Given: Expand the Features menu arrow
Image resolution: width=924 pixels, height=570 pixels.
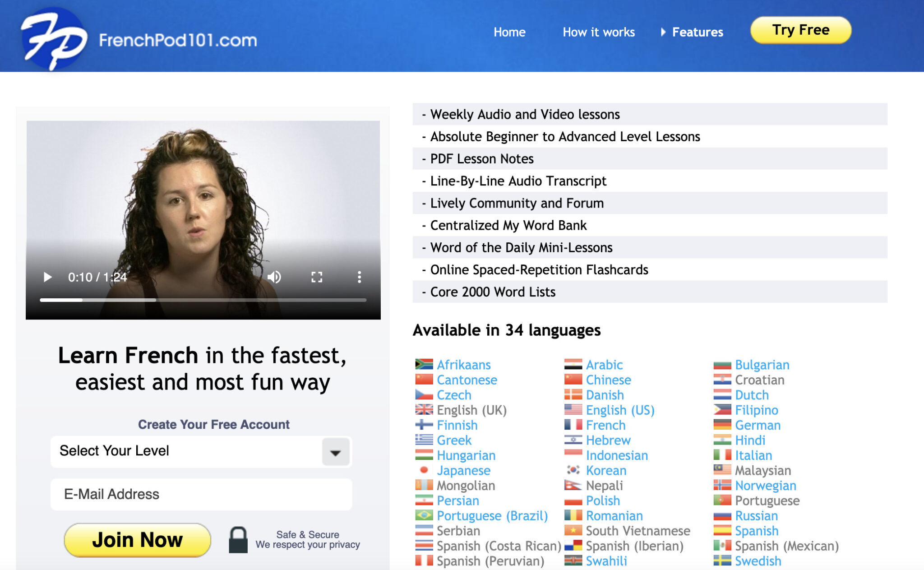Looking at the screenshot, I should pyautogui.click(x=663, y=32).
